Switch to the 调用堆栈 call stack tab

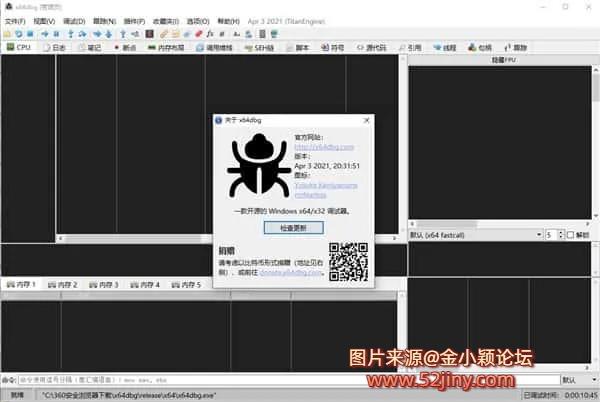tap(214, 47)
